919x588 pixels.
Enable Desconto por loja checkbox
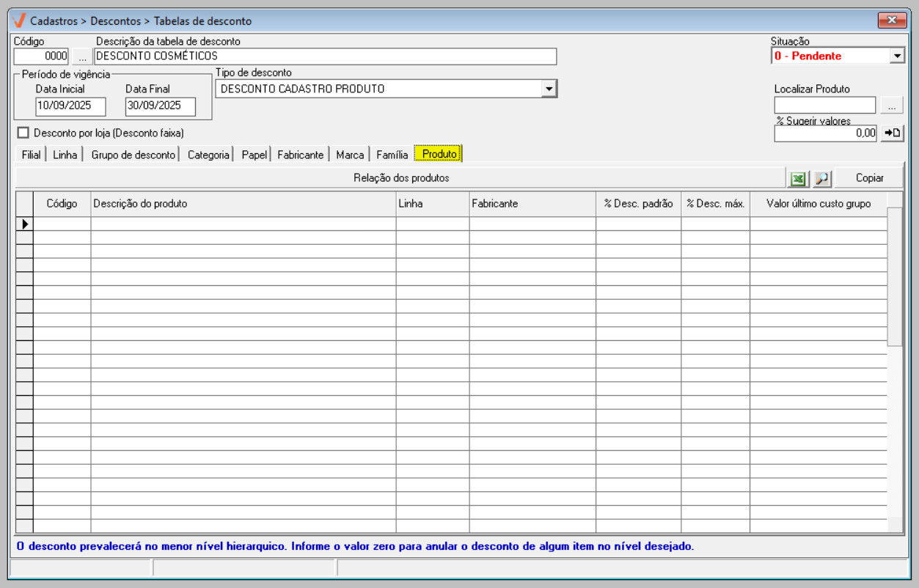click(x=23, y=133)
